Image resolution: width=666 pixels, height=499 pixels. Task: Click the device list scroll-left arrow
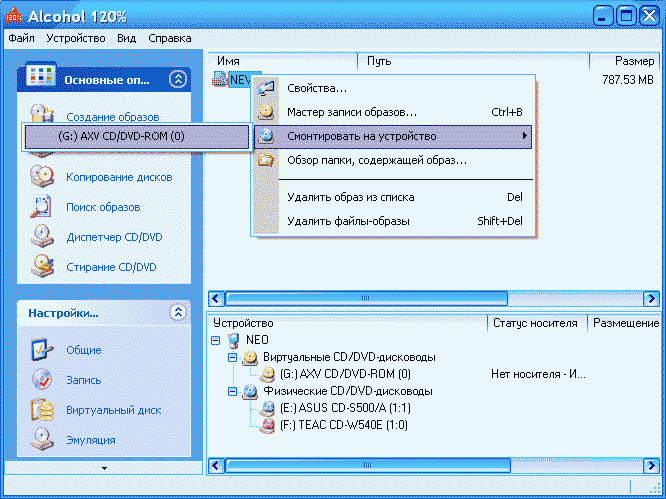(216, 465)
